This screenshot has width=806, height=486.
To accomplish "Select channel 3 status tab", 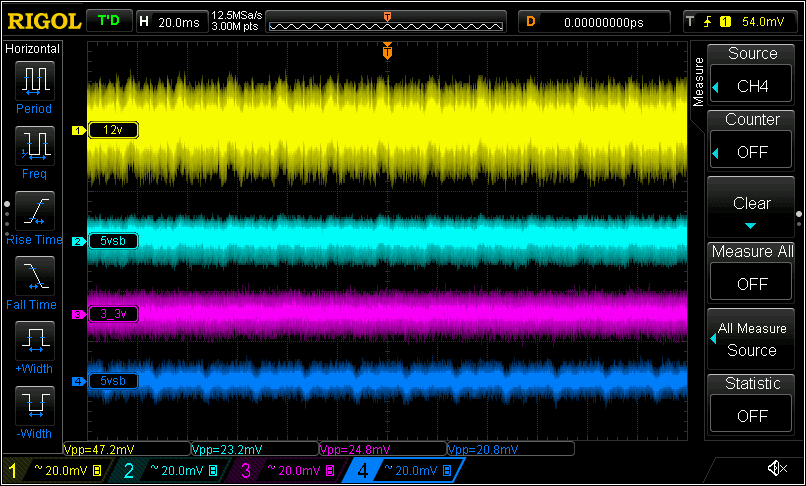I will pos(289,470).
